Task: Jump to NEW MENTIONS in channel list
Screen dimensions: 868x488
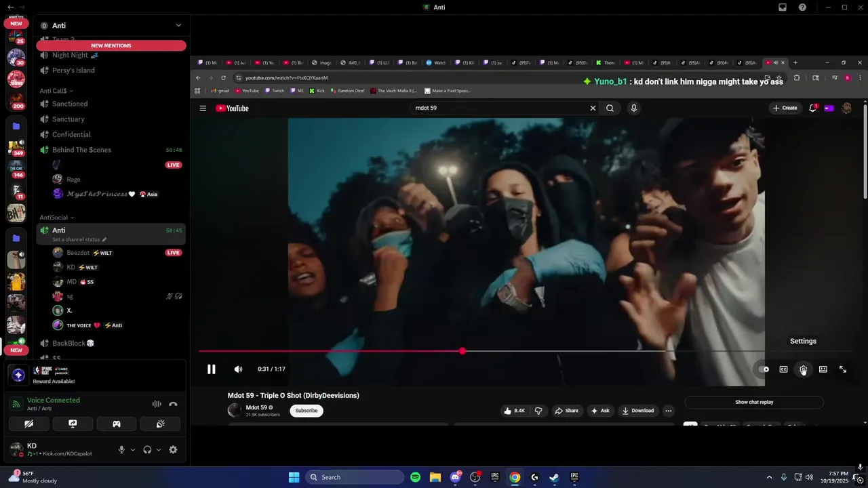Action: (111, 45)
